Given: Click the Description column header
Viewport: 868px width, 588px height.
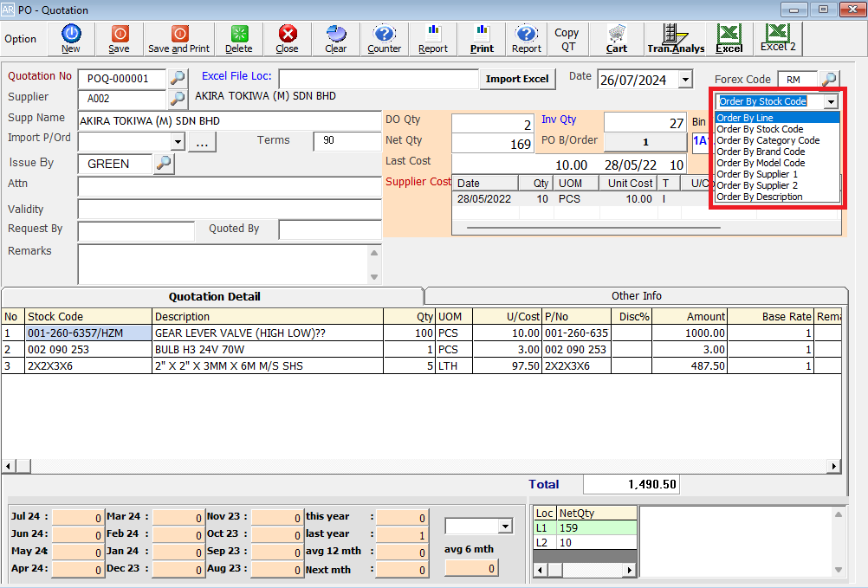Looking at the screenshot, I should (x=268, y=316).
